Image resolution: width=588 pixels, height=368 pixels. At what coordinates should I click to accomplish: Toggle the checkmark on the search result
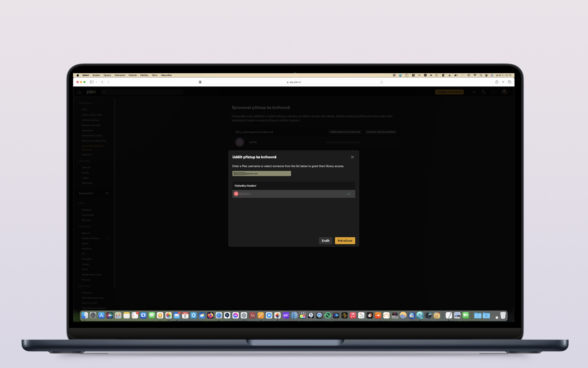click(x=349, y=194)
